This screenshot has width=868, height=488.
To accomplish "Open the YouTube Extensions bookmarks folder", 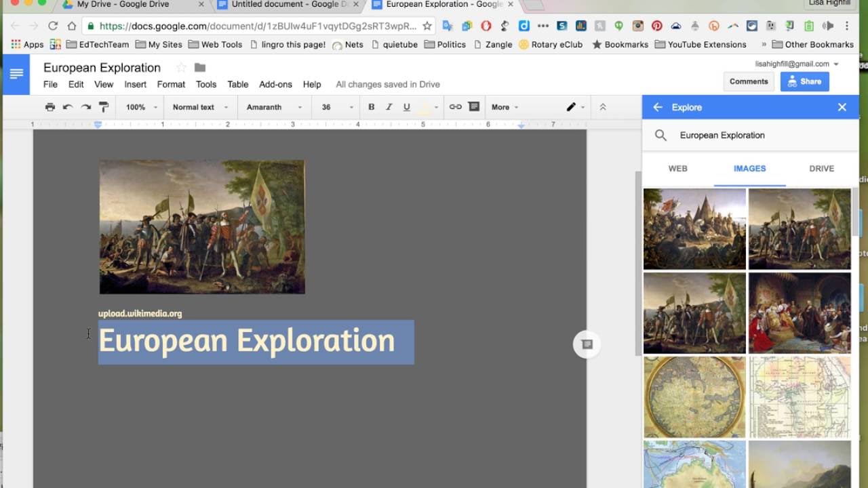I will click(701, 45).
